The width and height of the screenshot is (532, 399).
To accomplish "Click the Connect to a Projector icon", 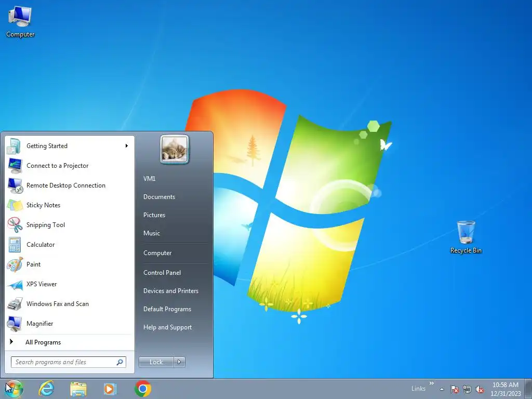I will 14,166.
